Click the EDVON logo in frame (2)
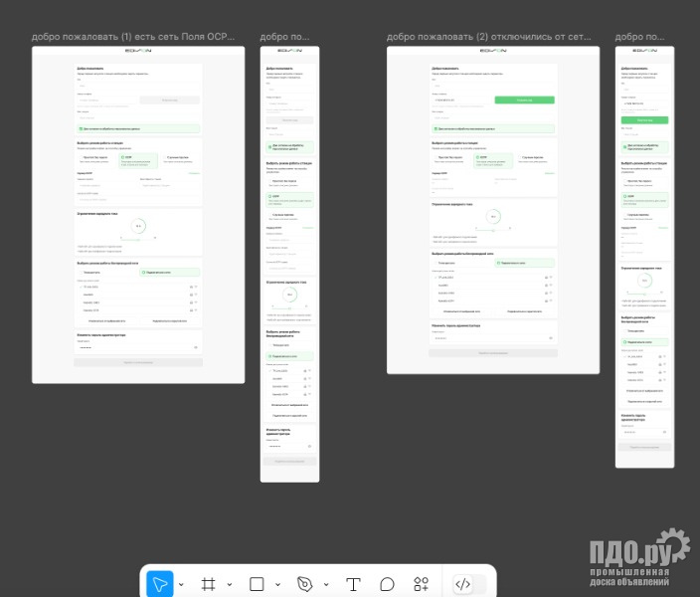Screen dimensions: 700x597 pyautogui.click(x=493, y=51)
